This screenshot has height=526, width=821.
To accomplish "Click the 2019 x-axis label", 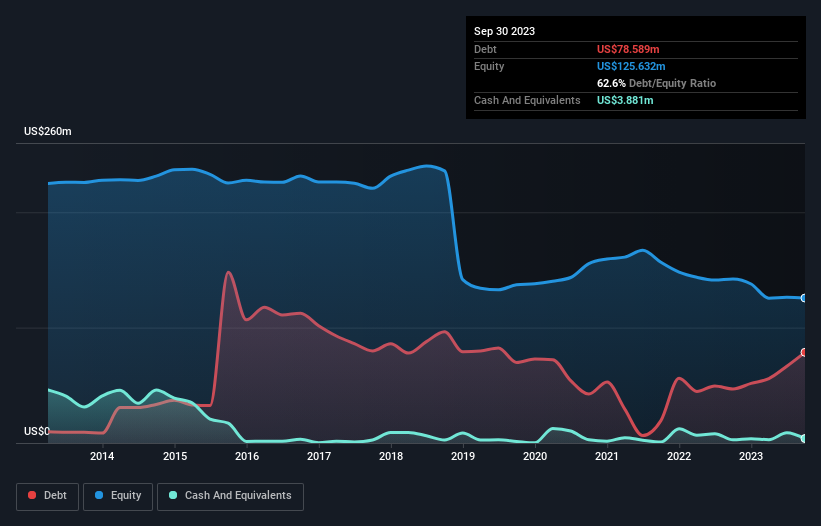I will click(x=463, y=456).
